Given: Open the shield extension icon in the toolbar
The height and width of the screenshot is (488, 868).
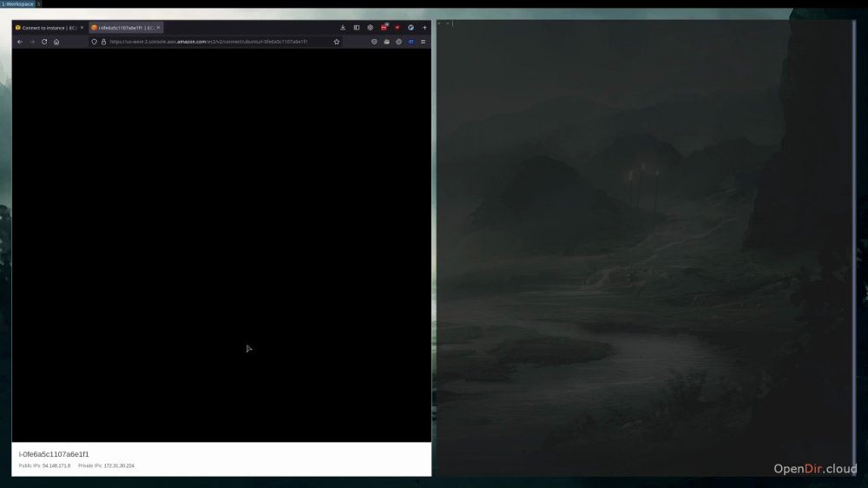Looking at the screenshot, I should [374, 42].
